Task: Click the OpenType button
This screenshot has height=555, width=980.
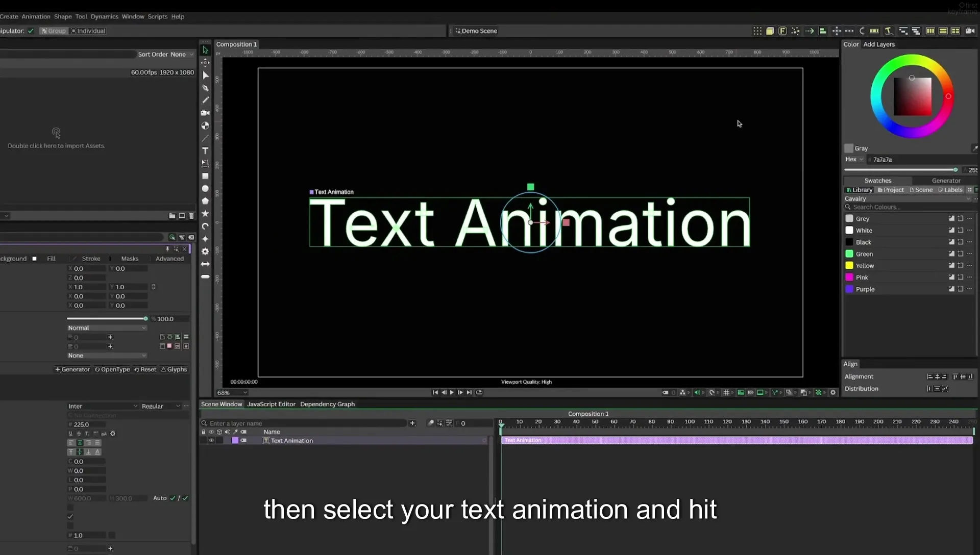Action: 112,369
